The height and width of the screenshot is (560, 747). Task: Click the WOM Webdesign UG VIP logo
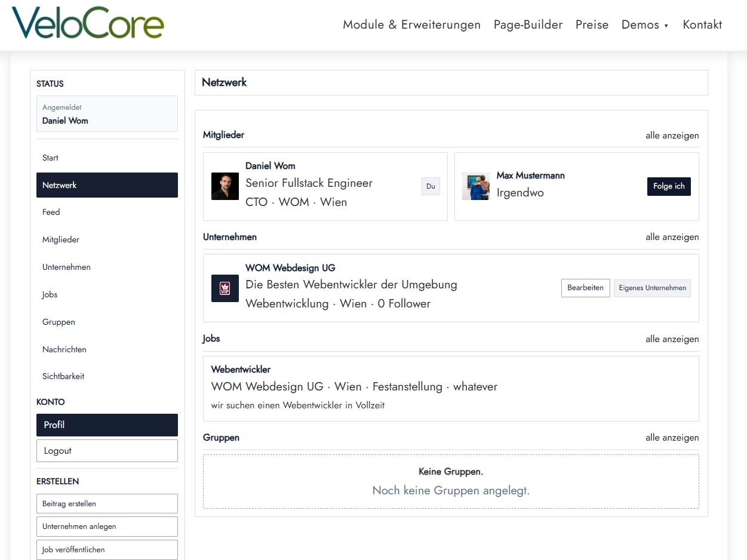coord(225,288)
